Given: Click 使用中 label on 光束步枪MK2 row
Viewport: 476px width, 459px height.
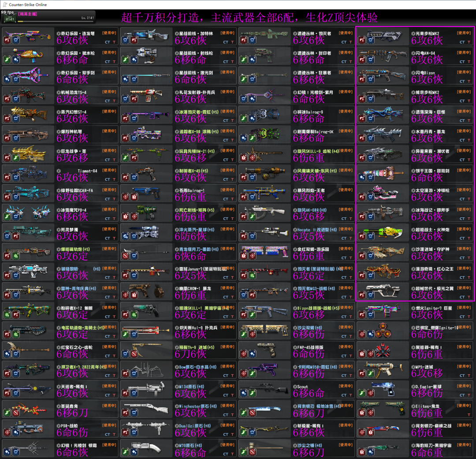Looking at the screenshot, I should (464, 33).
